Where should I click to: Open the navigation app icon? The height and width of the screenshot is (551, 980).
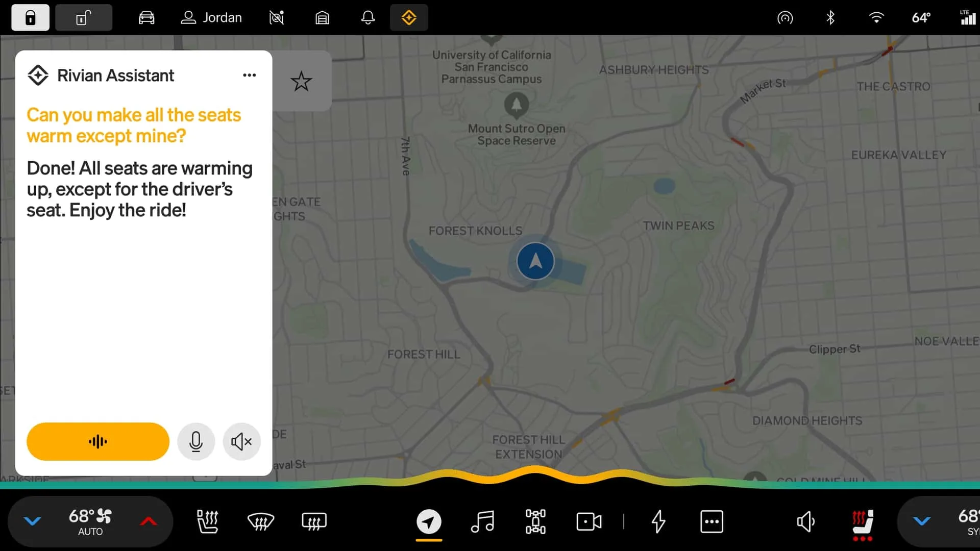tap(429, 521)
